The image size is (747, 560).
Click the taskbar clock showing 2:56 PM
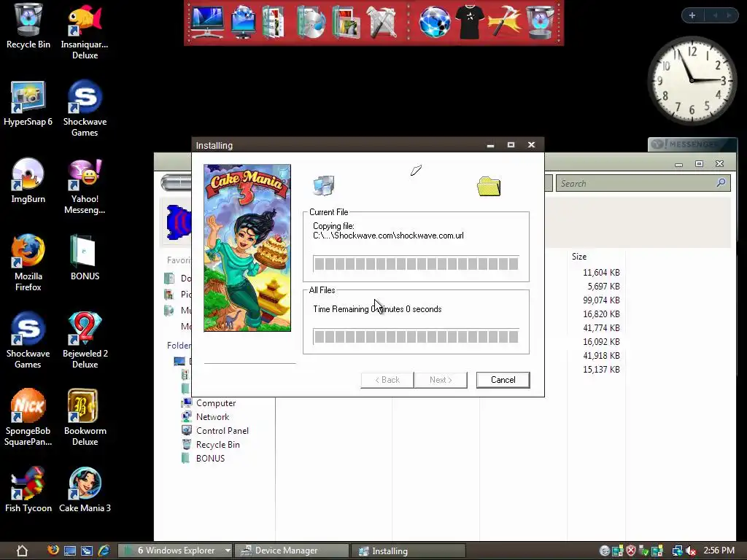[x=719, y=551]
